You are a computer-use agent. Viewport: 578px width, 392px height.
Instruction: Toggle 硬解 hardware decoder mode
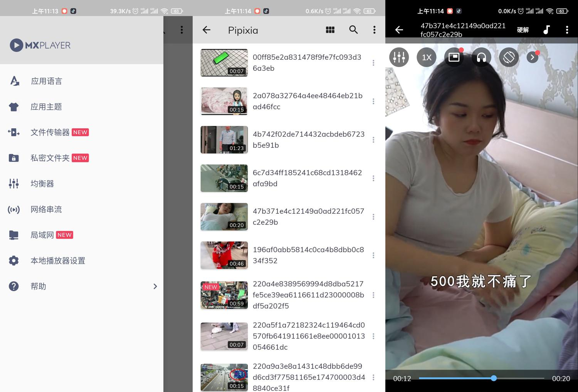(x=523, y=30)
